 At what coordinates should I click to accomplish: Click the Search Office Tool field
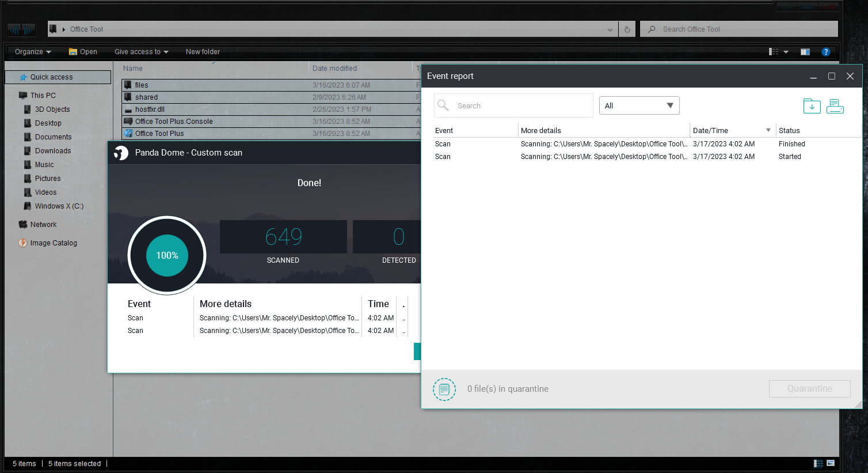pyautogui.click(x=739, y=29)
